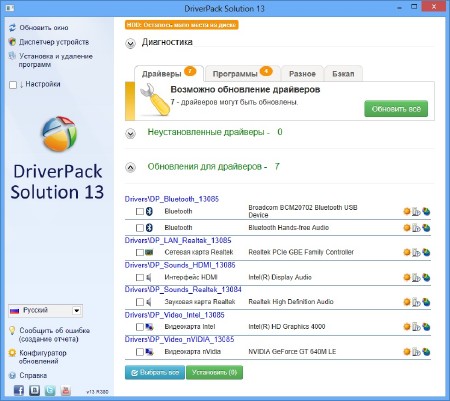Open the Twitter bird icon
This screenshot has width=450, height=401.
50,390
